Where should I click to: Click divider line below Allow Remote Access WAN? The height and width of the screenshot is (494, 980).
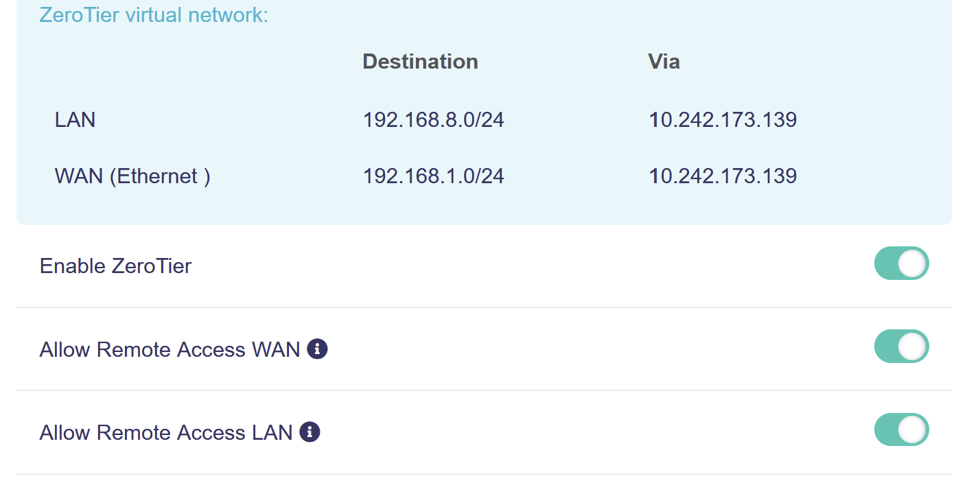tap(484, 390)
